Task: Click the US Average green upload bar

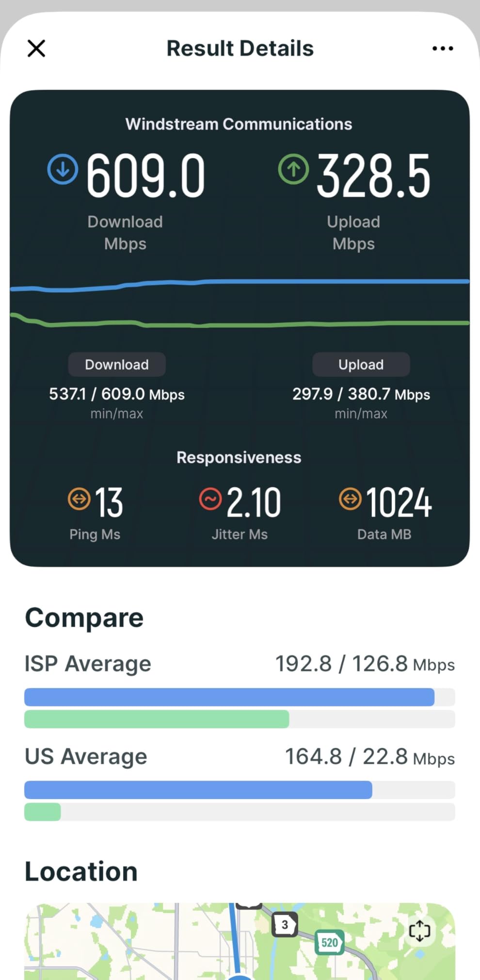Action: 43,812
